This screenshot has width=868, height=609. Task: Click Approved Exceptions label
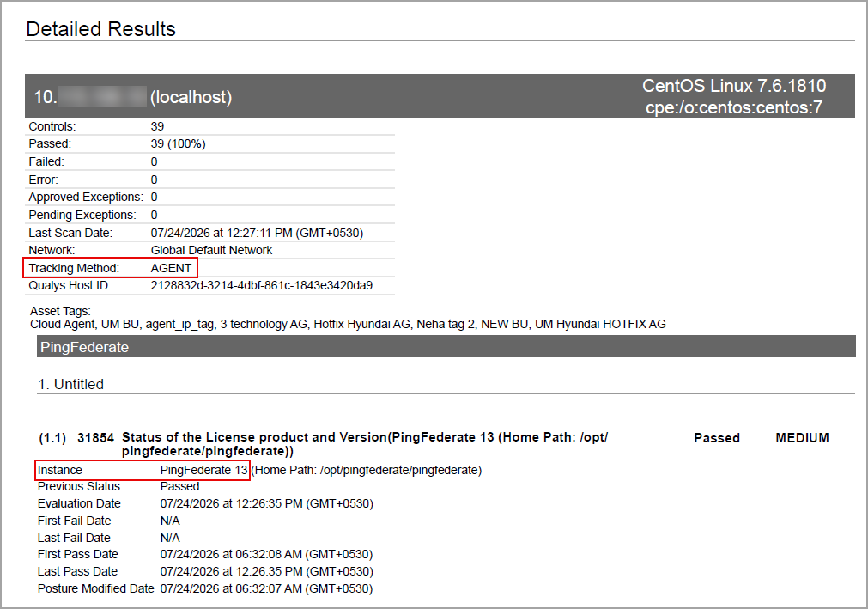[x=86, y=197]
